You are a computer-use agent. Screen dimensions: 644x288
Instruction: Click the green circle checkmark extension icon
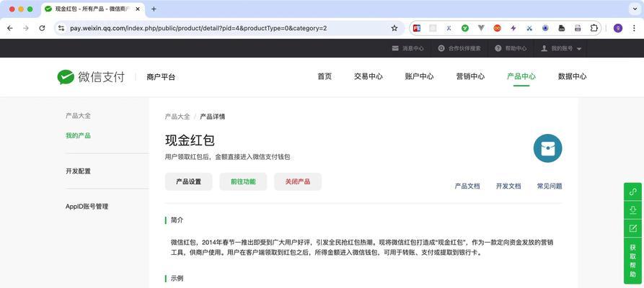[x=465, y=28]
